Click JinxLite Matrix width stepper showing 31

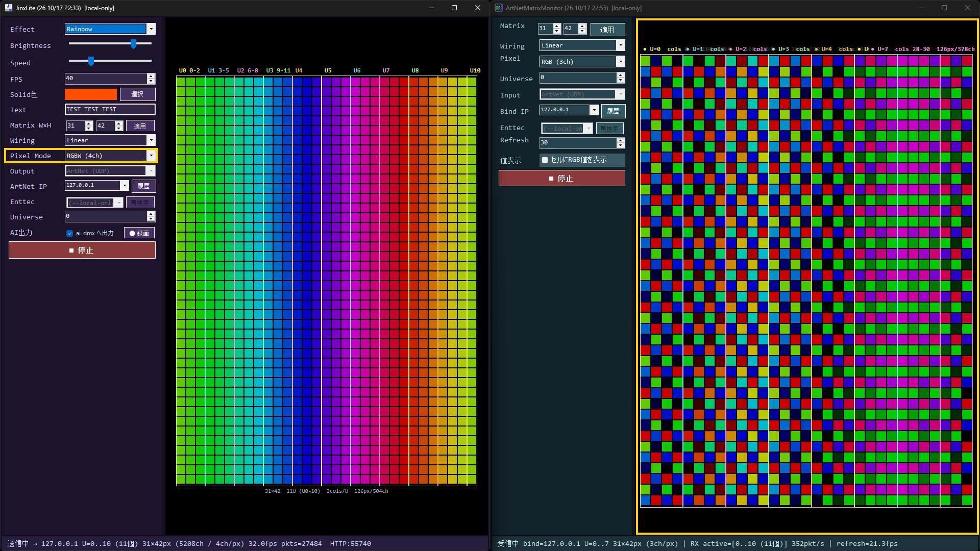tap(79, 126)
